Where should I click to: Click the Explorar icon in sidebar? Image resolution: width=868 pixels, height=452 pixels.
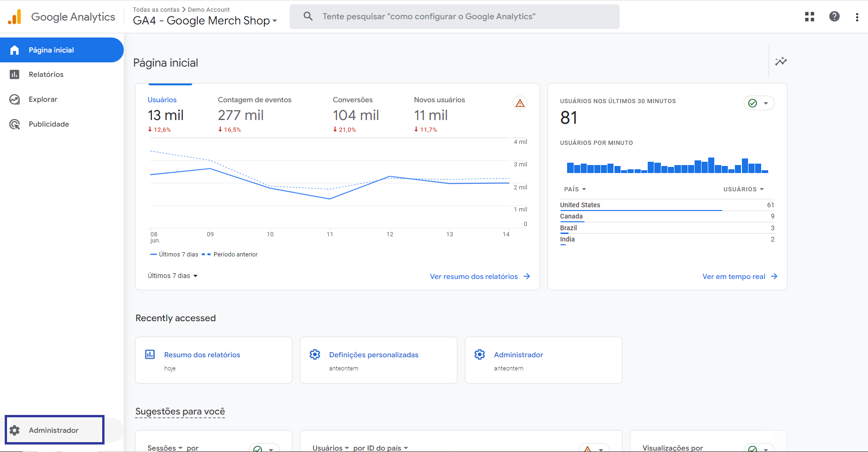15,99
